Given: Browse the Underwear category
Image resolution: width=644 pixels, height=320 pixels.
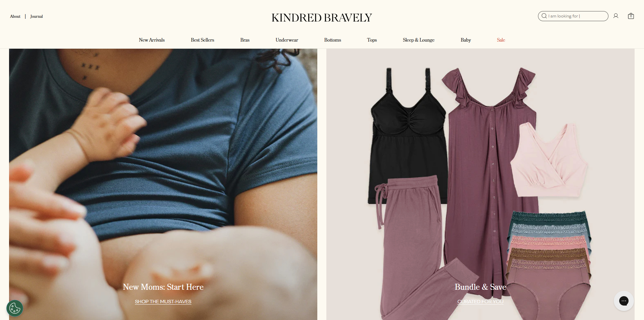Looking at the screenshot, I should click(x=287, y=40).
